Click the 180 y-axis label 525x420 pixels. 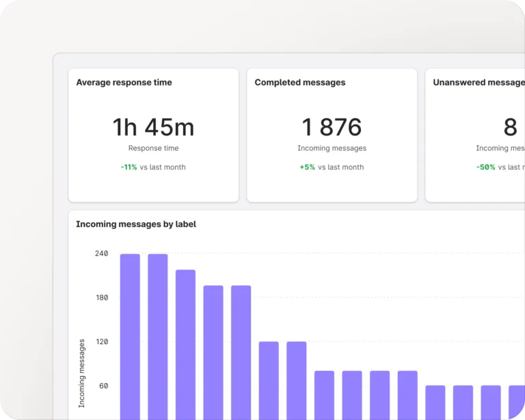102,298
